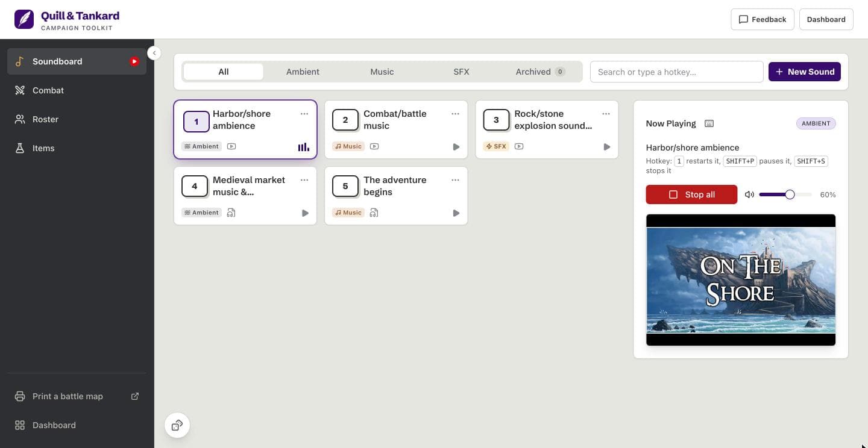This screenshot has height=448, width=868.
Task: Click hotkey badge 5 on The adventure begins
Action: [x=345, y=186]
